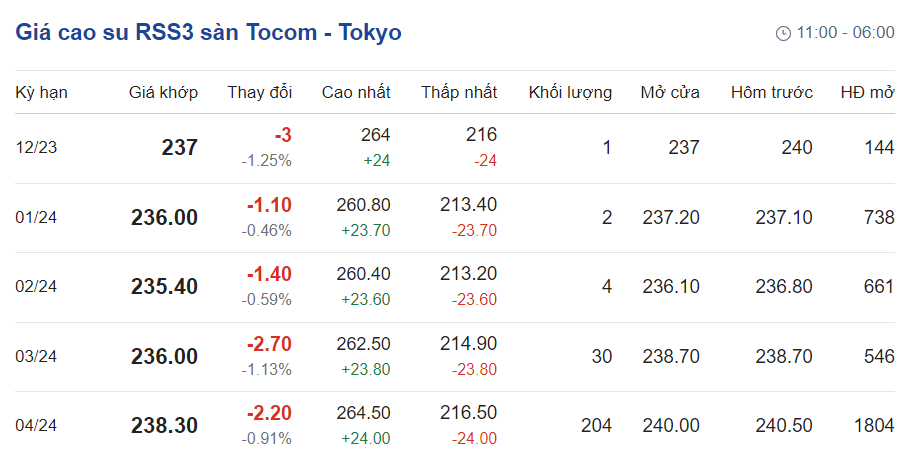The height and width of the screenshot is (454, 903).
Task: Select the 1804 open interest value
Action: coord(874,425)
